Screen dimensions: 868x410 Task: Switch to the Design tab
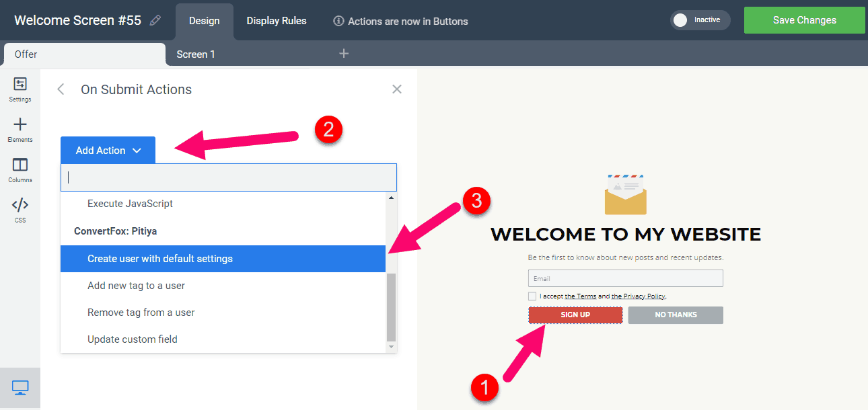point(205,21)
